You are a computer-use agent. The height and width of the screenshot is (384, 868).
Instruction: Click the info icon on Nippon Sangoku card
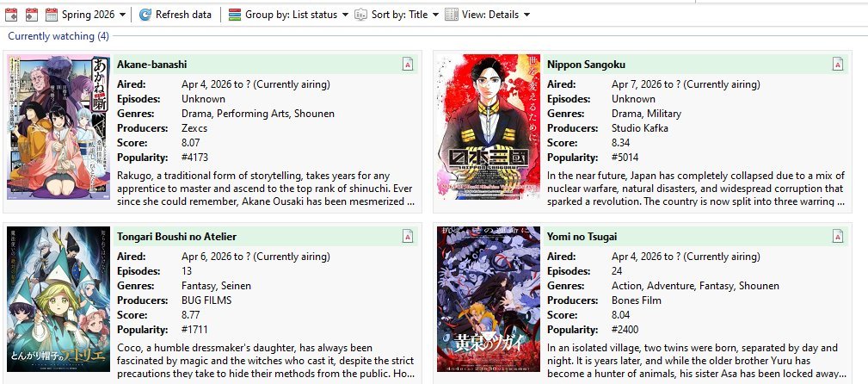pos(838,65)
